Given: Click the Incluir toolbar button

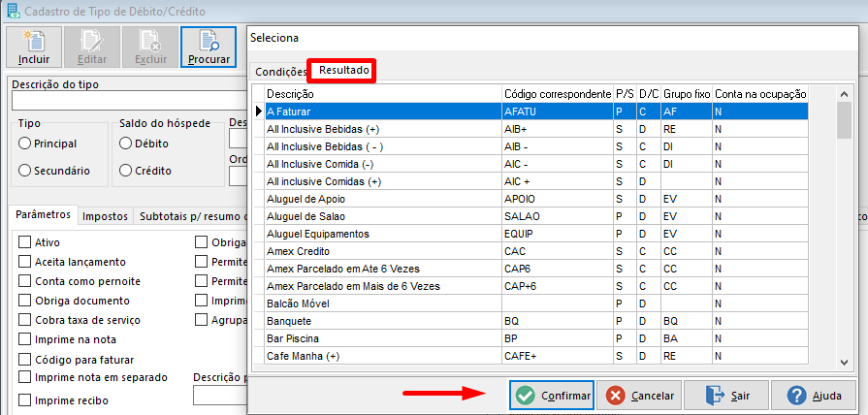Looking at the screenshot, I should (34, 48).
